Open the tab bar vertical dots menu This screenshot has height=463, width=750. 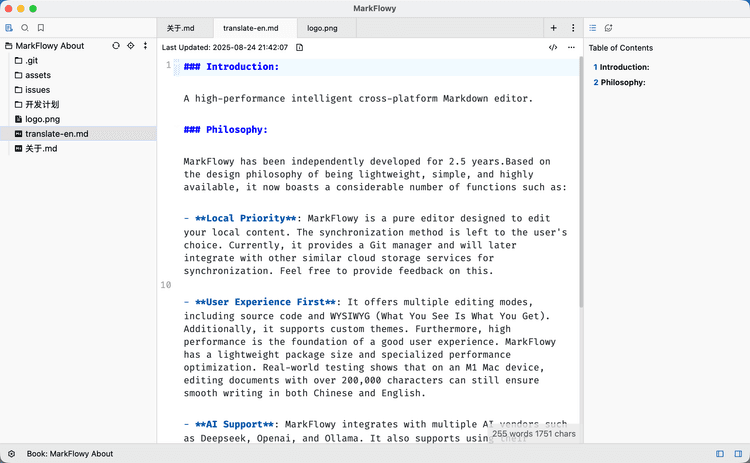pos(573,28)
